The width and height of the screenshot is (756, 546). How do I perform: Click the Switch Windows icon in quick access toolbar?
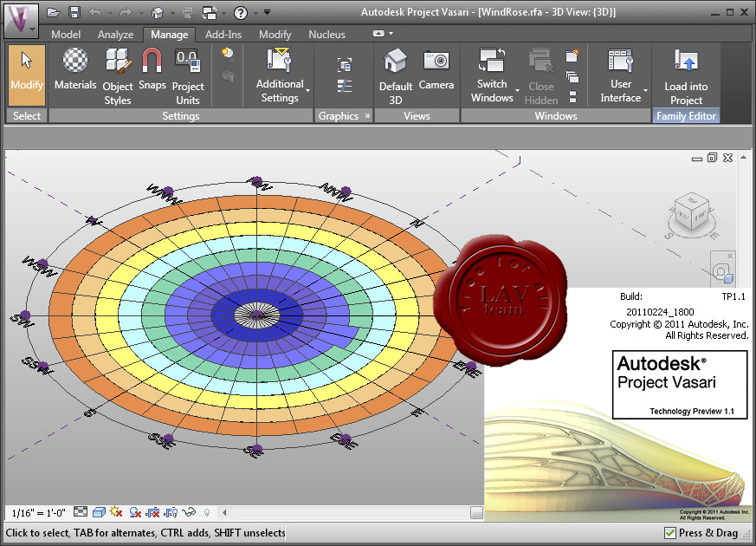[210, 12]
